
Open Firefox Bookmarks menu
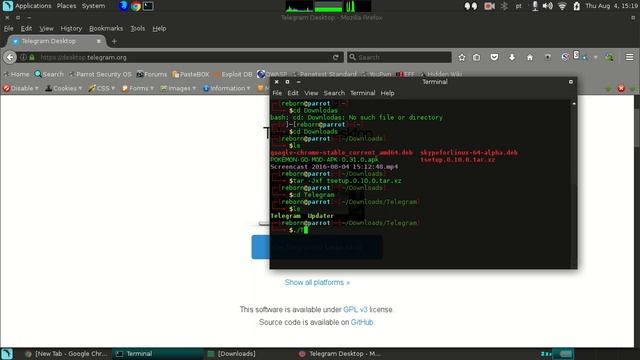(x=106, y=29)
